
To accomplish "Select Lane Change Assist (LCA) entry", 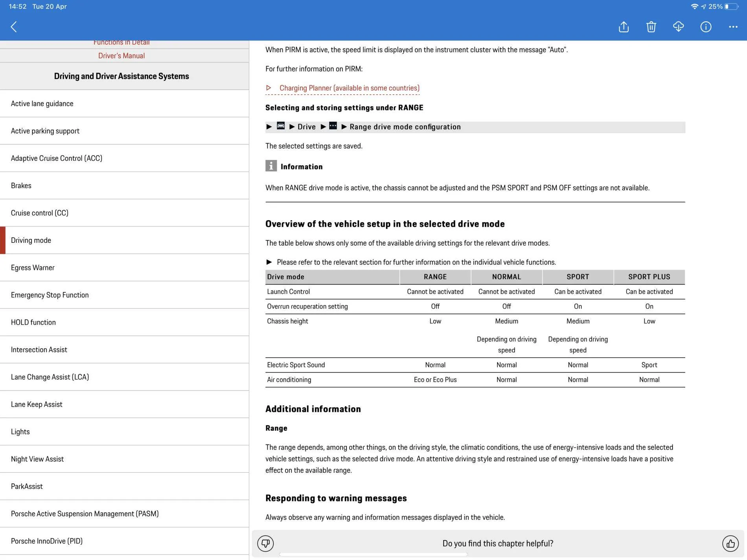I will tap(124, 377).
